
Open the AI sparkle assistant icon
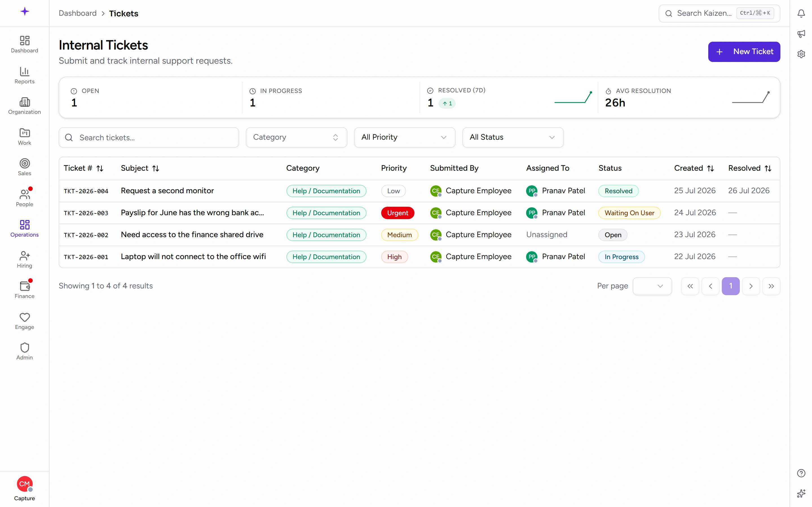click(801, 493)
